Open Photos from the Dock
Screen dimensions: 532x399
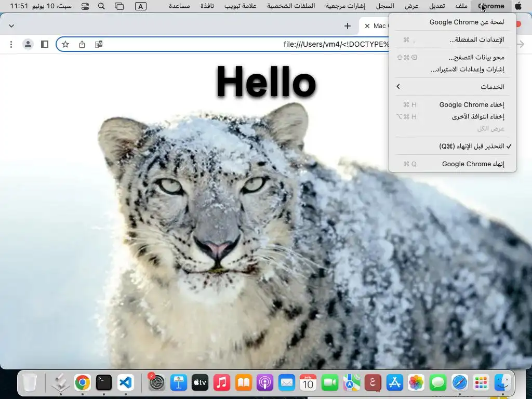tap(416, 383)
